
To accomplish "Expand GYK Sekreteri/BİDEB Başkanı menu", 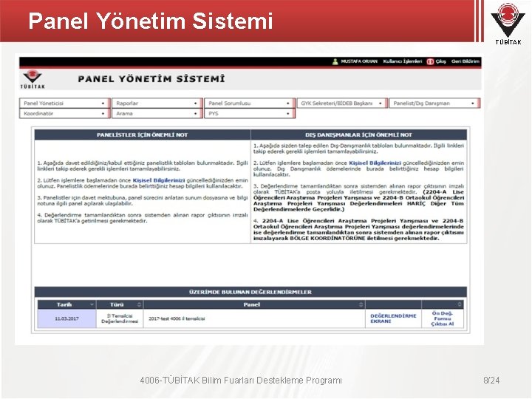I will click(342, 103).
